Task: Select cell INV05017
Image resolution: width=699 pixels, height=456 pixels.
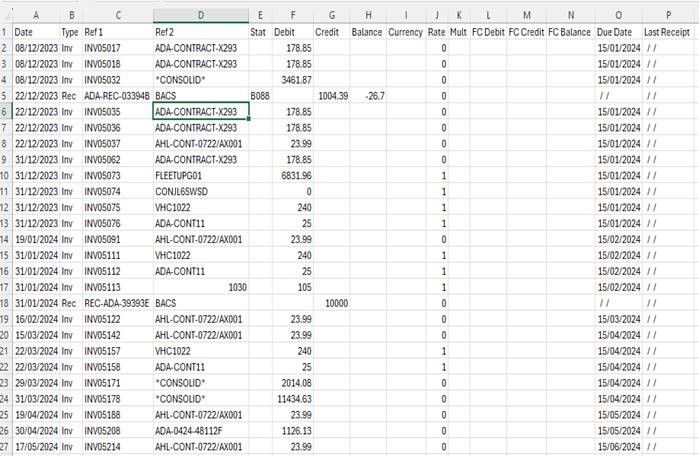Action: 118,48
